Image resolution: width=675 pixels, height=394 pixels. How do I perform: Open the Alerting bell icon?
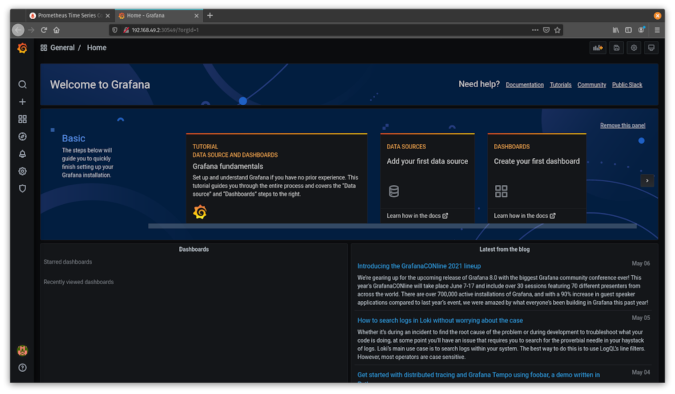point(22,154)
